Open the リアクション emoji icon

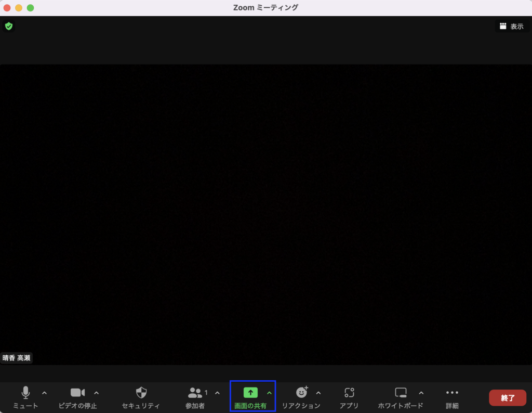(301, 393)
